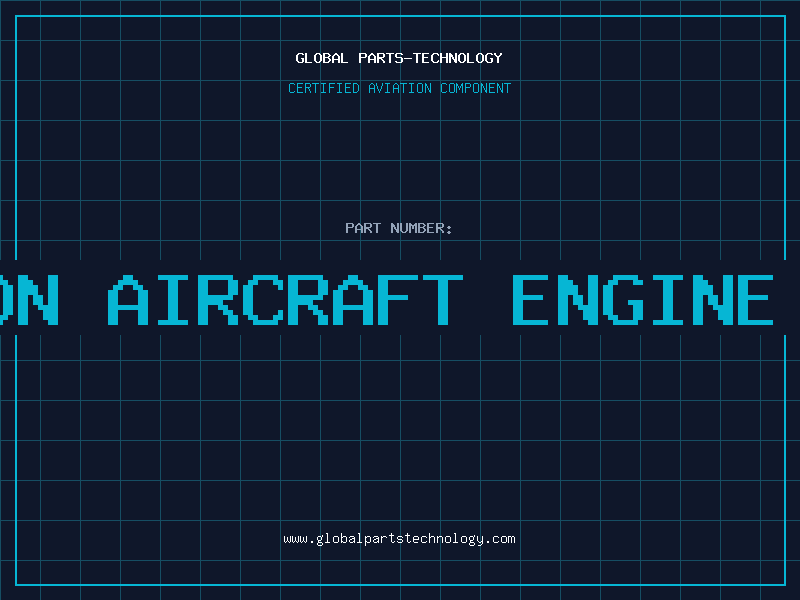Click the GLOBAL PARTS-TECHNOLOGY heading
800x600 pixels.
[399, 58]
